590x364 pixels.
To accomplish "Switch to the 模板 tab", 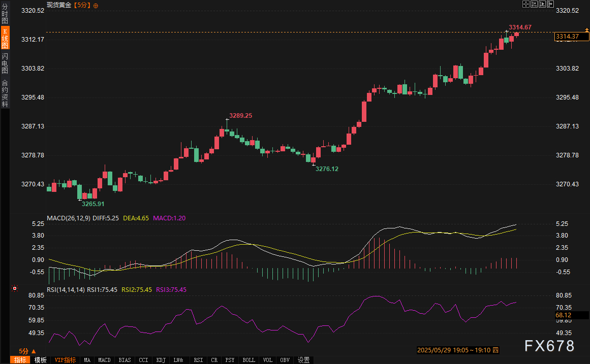I will point(41,360).
